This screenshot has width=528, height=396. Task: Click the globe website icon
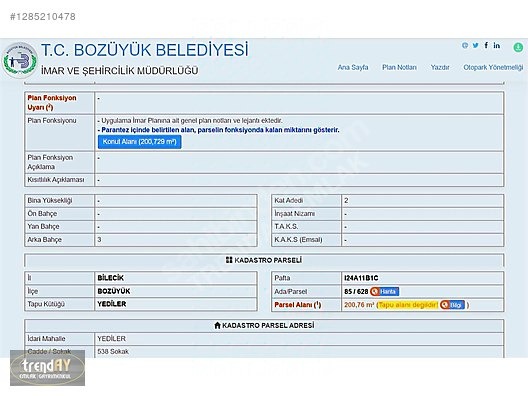pyautogui.click(x=465, y=45)
